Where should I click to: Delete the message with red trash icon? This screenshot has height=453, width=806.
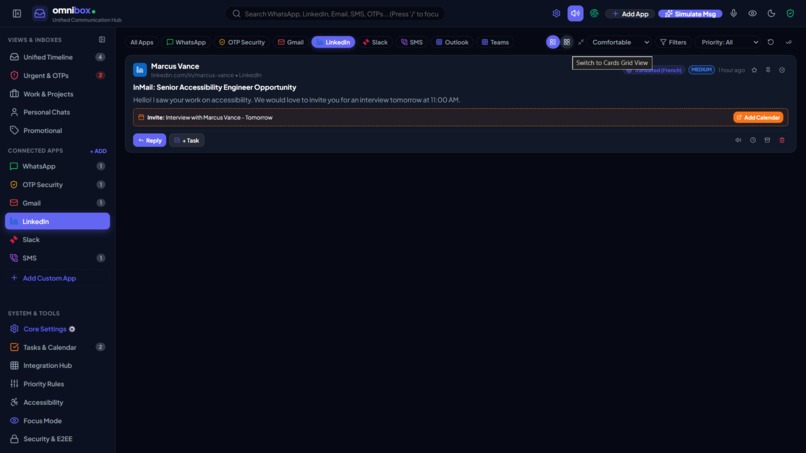coord(782,140)
